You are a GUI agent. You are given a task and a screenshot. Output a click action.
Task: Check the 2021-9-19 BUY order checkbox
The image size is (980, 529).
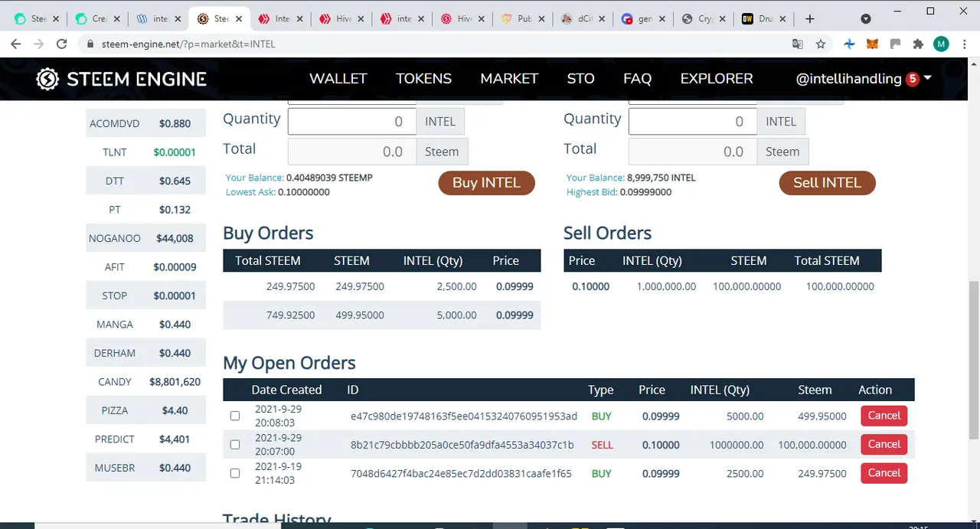[x=235, y=474]
